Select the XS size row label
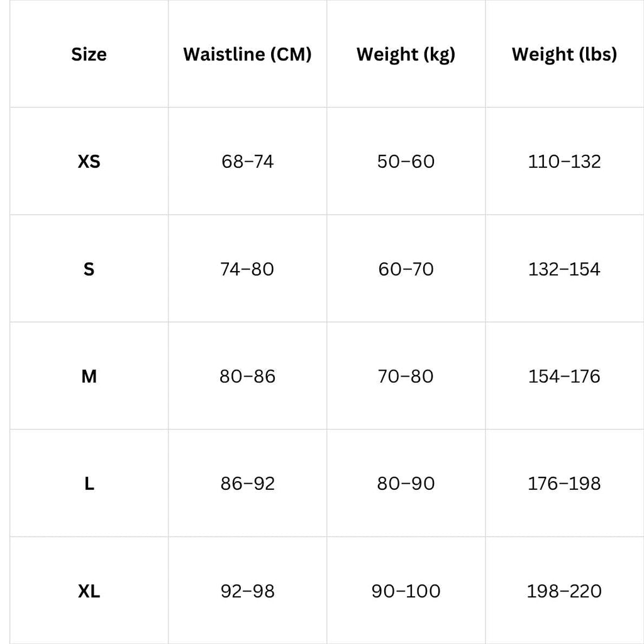The width and height of the screenshot is (644, 644). [89, 162]
